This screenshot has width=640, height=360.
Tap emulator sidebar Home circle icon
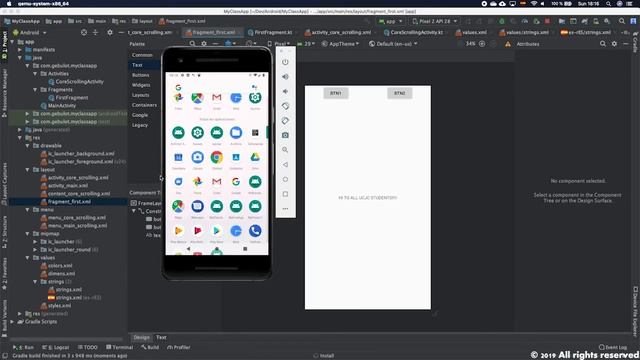pos(285,179)
